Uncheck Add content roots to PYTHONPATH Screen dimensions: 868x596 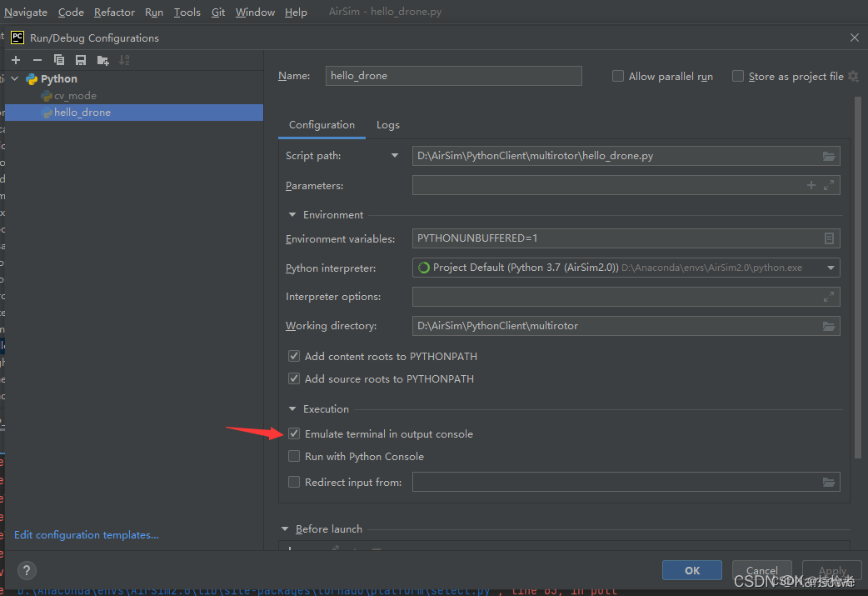click(294, 356)
